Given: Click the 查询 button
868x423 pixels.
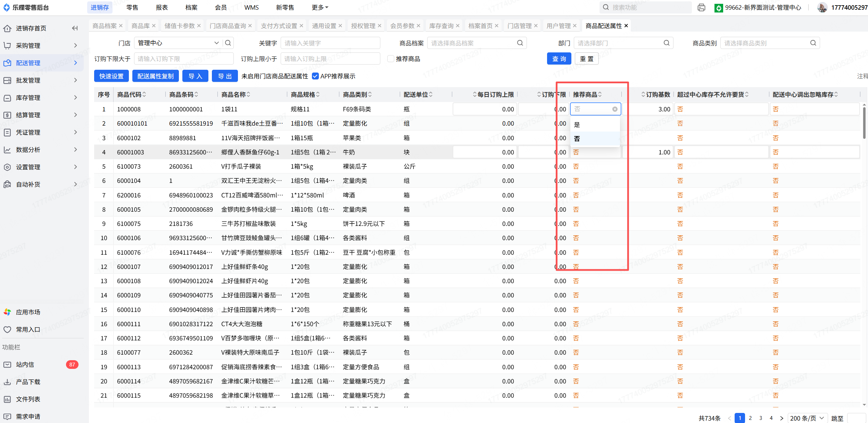Looking at the screenshot, I should (559, 59).
